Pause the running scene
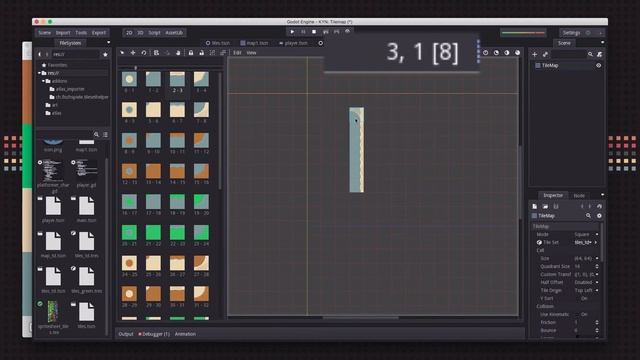This screenshot has height=360, width=640. (303, 32)
